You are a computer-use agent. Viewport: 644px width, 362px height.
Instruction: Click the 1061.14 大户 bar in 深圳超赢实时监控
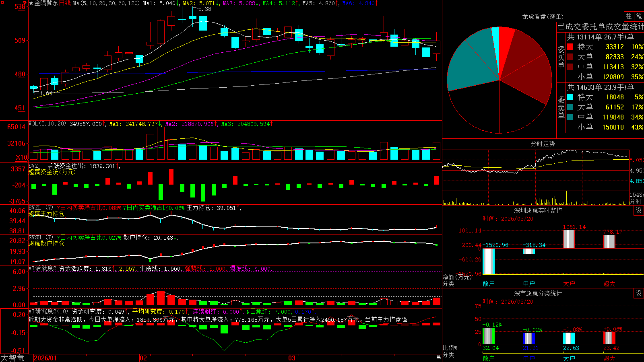click(569, 239)
